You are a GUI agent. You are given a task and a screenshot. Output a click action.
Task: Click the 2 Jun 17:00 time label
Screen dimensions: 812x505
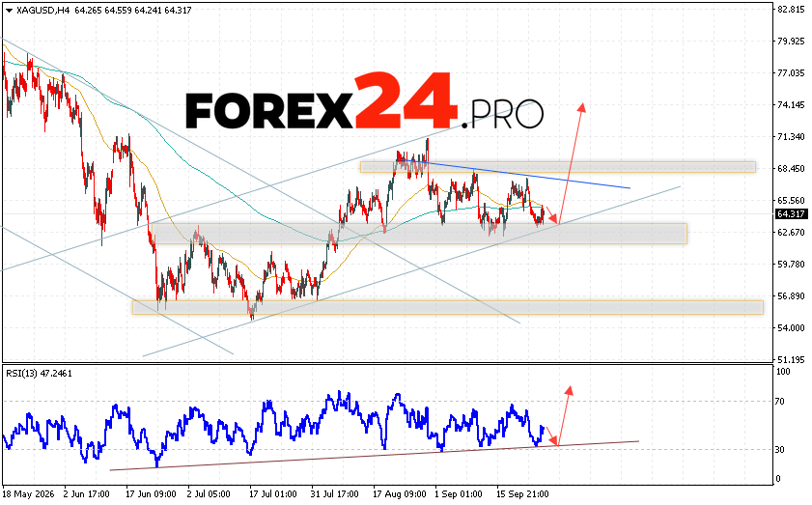[x=87, y=494]
